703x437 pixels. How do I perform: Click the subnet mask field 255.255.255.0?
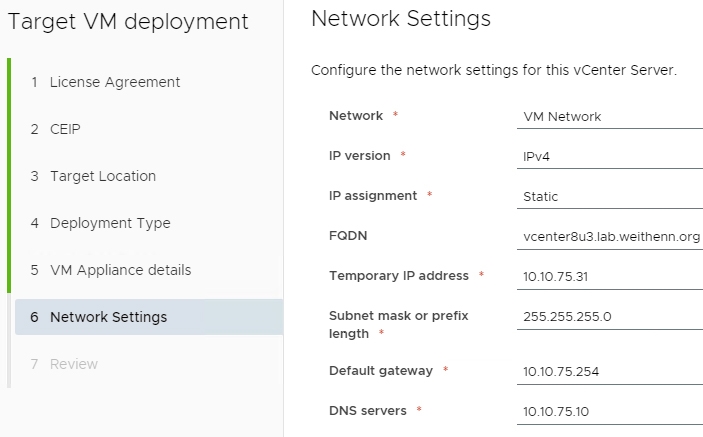[610, 317]
